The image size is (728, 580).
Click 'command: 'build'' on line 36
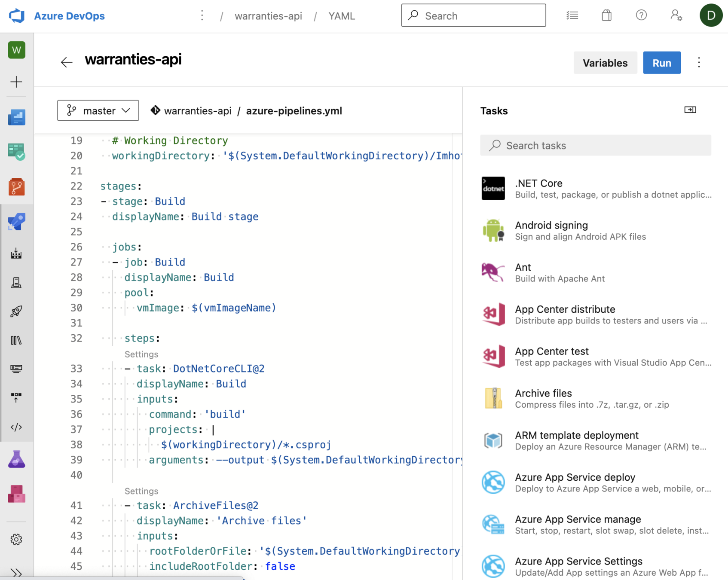point(197,414)
